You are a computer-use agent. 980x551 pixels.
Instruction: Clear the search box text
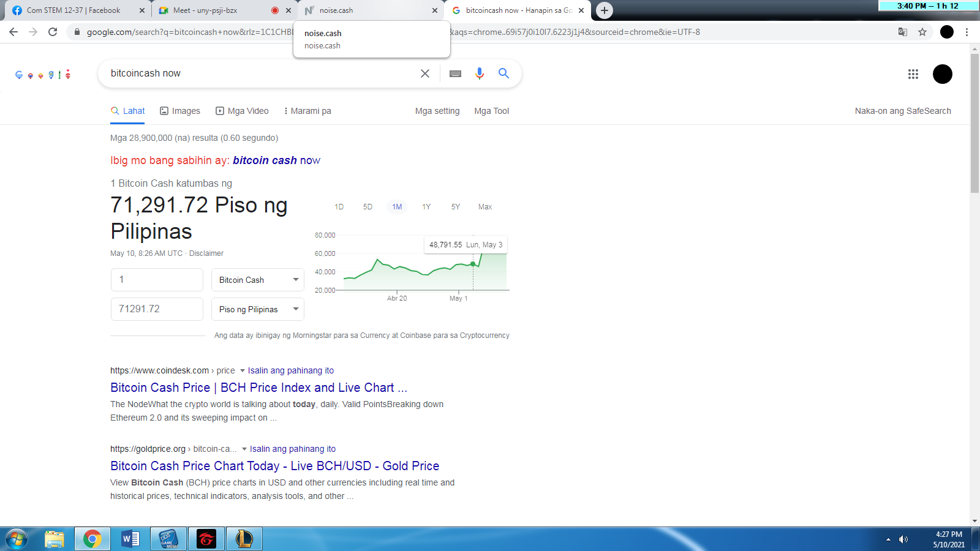[425, 73]
